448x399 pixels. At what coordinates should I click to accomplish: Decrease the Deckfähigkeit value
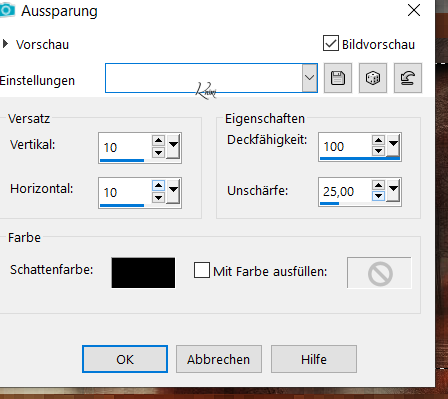click(378, 151)
